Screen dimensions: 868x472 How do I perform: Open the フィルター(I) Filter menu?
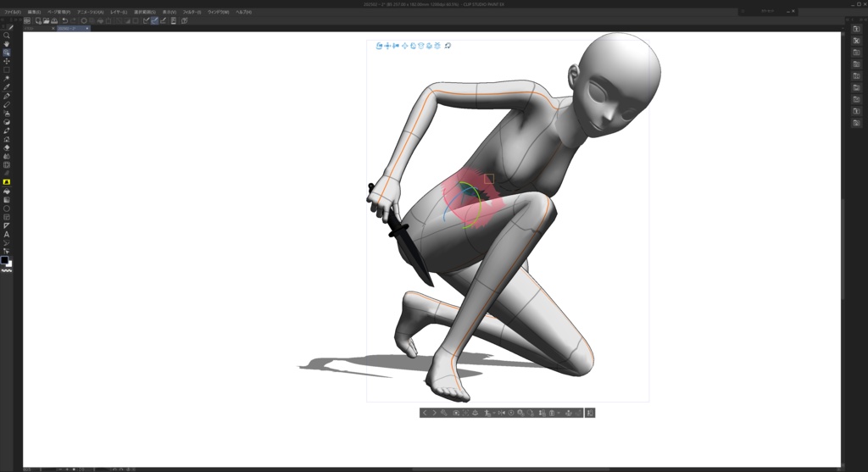click(192, 12)
